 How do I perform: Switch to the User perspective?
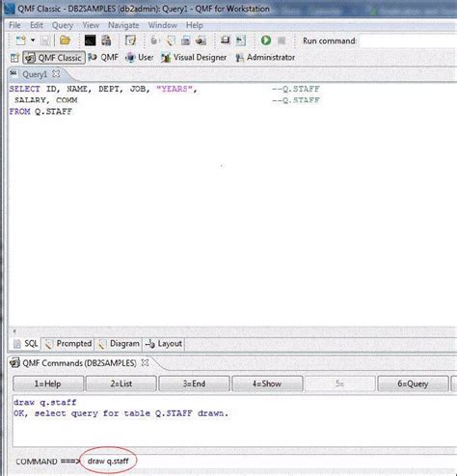[139, 58]
